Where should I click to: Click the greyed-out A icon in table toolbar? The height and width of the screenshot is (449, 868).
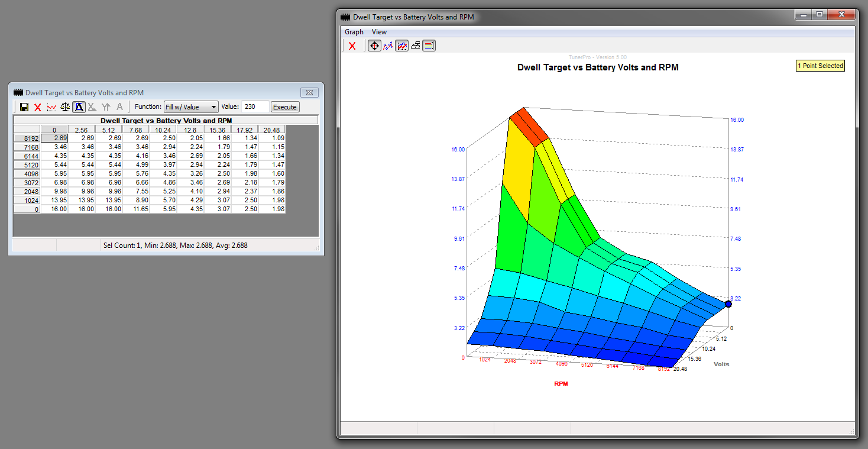[x=119, y=107]
